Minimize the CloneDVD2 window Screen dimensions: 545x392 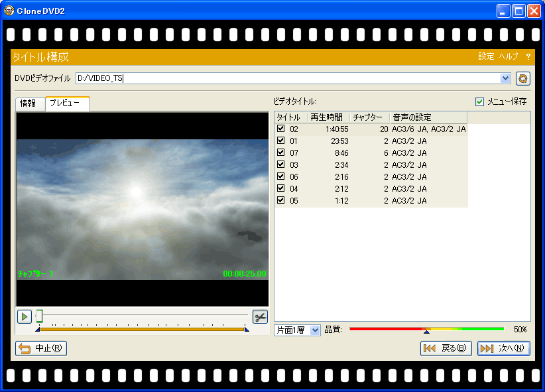coord(503,11)
